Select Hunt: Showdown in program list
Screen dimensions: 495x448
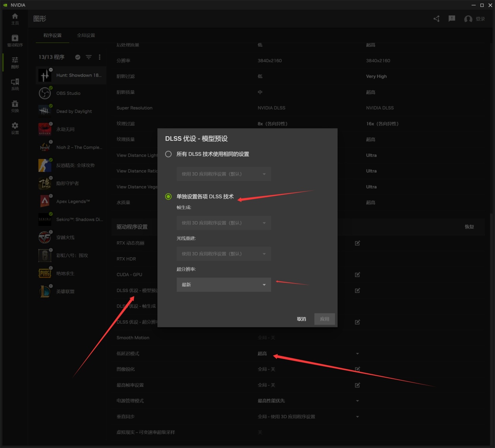point(71,75)
